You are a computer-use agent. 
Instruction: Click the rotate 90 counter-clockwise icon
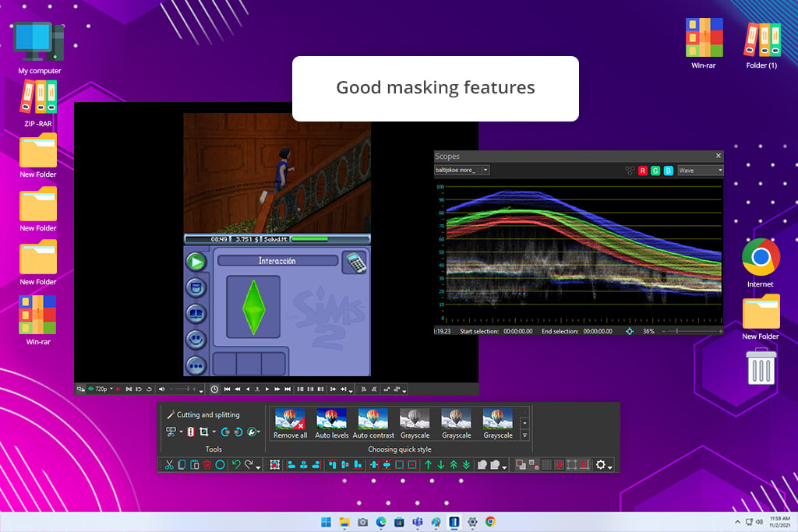pyautogui.click(x=225, y=432)
